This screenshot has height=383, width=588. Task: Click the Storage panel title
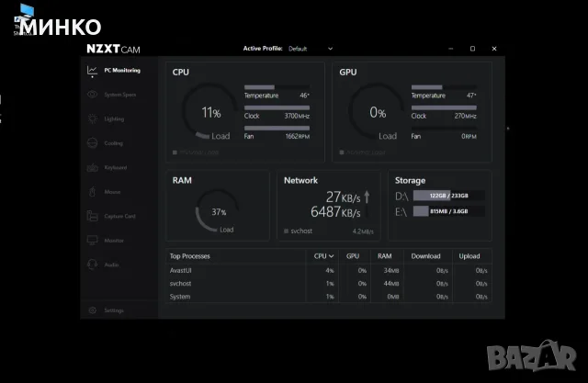(410, 181)
